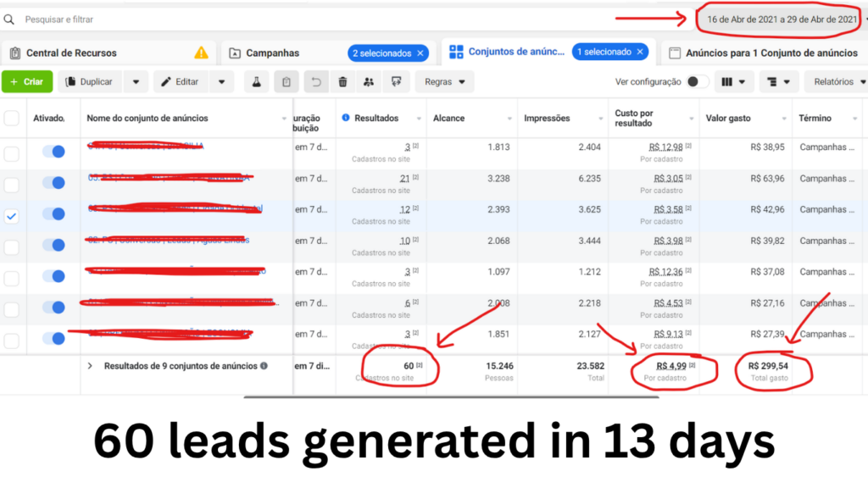The height and width of the screenshot is (488, 868).
Task: Click the '23.582' total impressions value
Action: (x=590, y=366)
